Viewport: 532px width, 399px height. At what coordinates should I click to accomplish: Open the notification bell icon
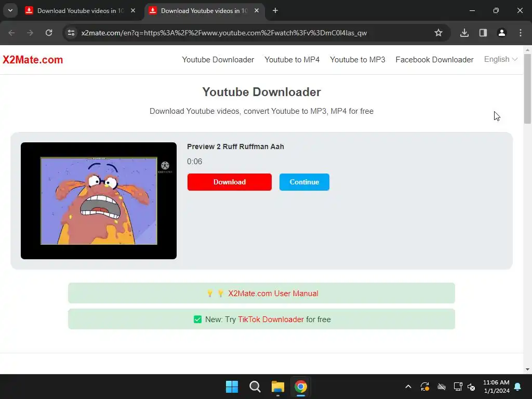click(518, 387)
